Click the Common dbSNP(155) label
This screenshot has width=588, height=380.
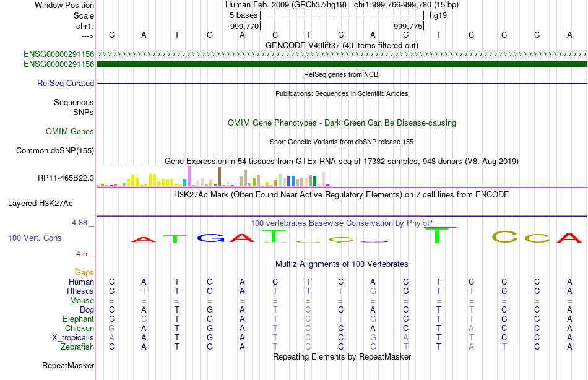click(x=54, y=151)
